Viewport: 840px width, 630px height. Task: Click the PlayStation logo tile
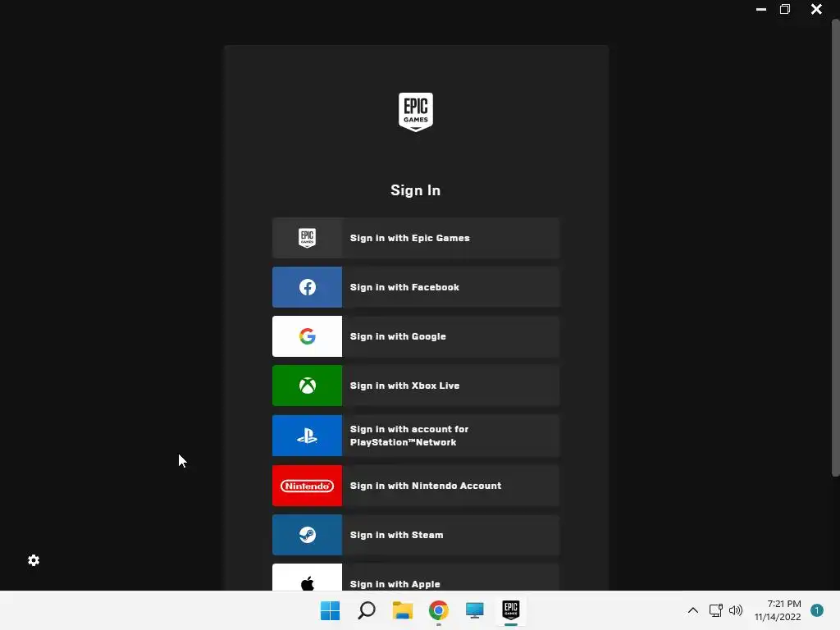click(x=307, y=436)
